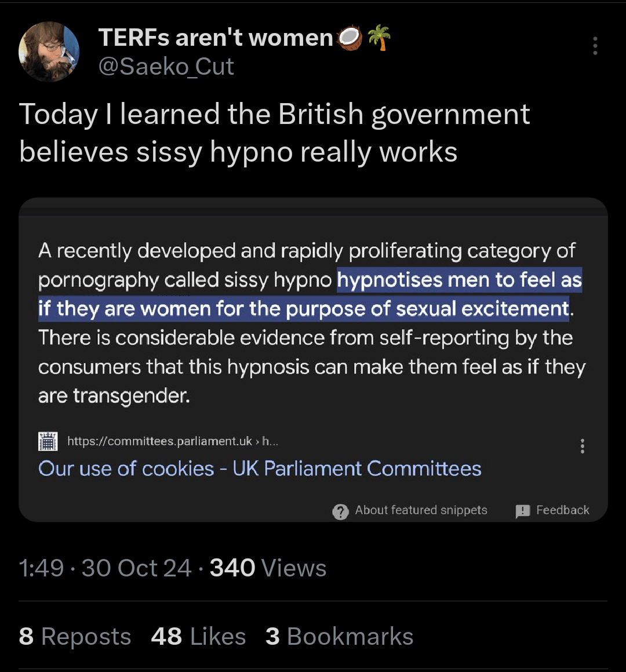Open the tweet's three-dot more options menu
The height and width of the screenshot is (672, 626).
pos(595,46)
